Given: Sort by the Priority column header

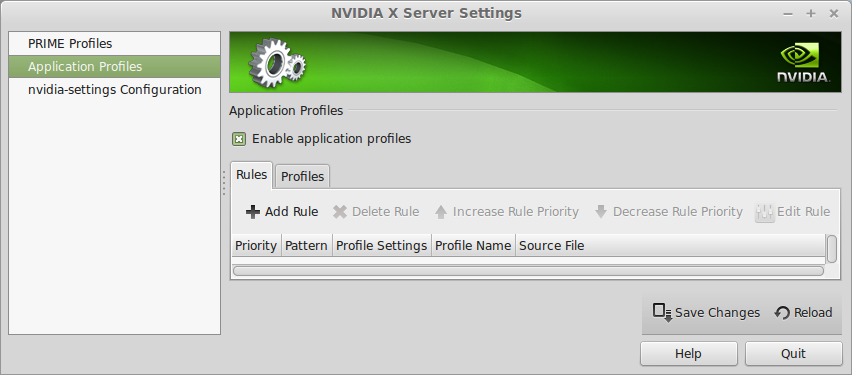Looking at the screenshot, I should click(x=256, y=246).
